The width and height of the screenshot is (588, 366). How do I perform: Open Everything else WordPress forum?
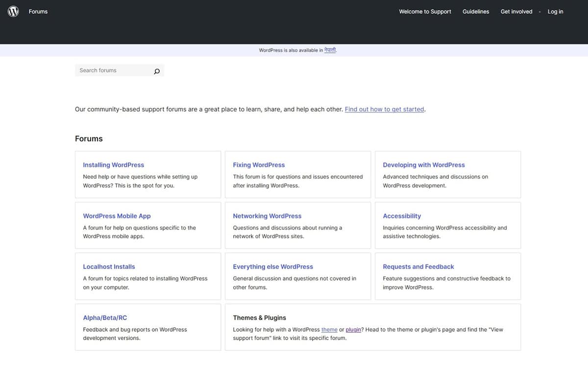273,267
